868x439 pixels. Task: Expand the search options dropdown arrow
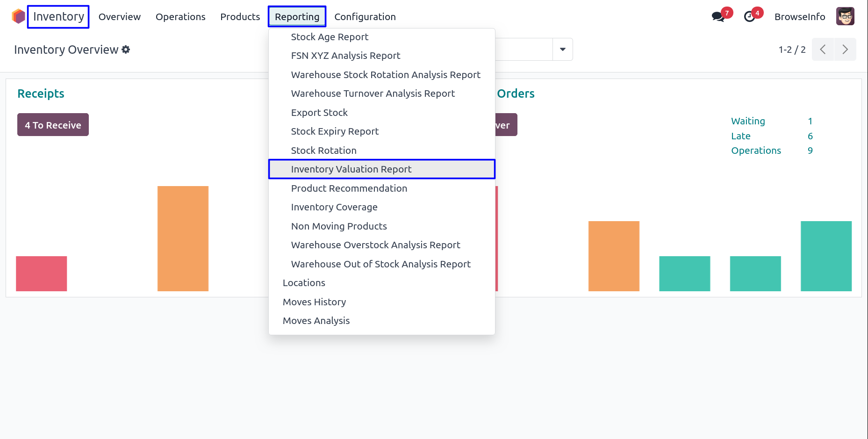(x=563, y=50)
